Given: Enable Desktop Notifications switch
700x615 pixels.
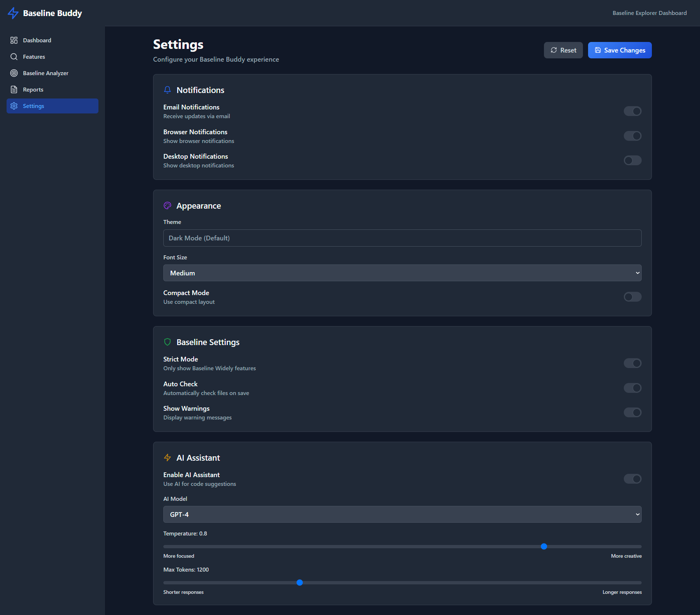Looking at the screenshot, I should click(x=632, y=160).
